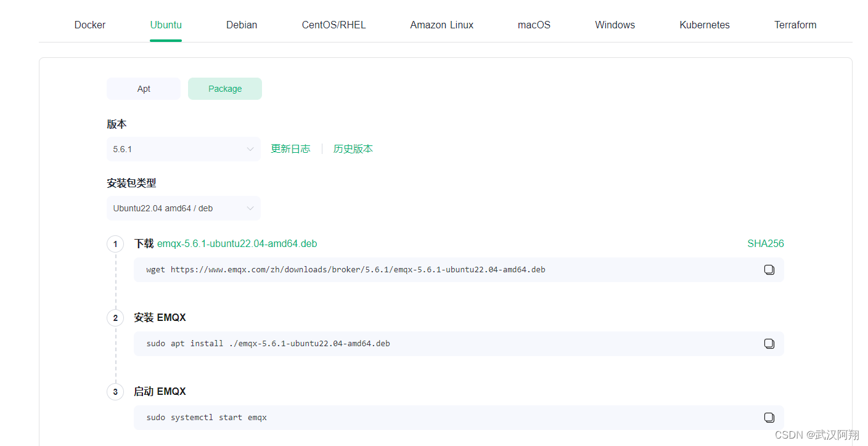The width and height of the screenshot is (868, 446).
Task: Open the 更新日志 changelog link
Action: (x=290, y=149)
